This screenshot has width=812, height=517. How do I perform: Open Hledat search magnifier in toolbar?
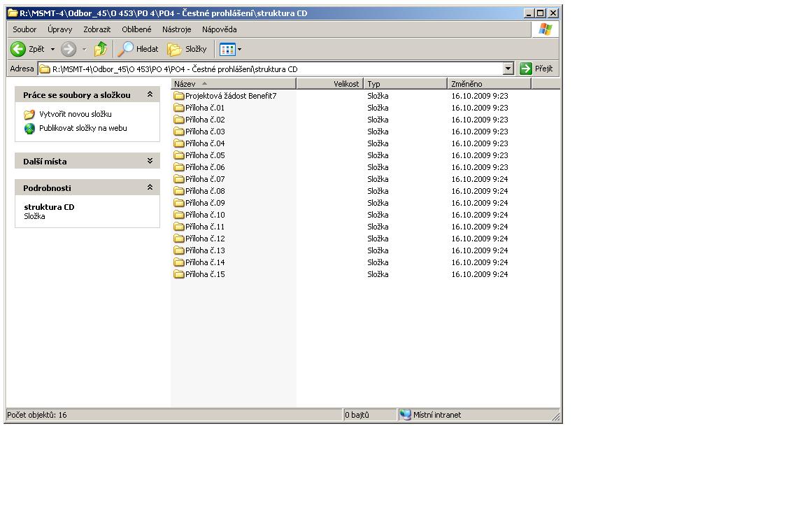126,49
